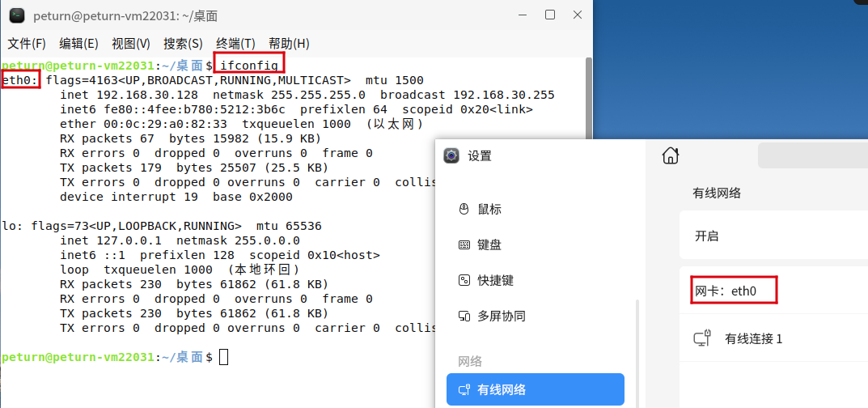Open the 编辑(E) menu
This screenshot has height=408, width=868.
pos(78,44)
